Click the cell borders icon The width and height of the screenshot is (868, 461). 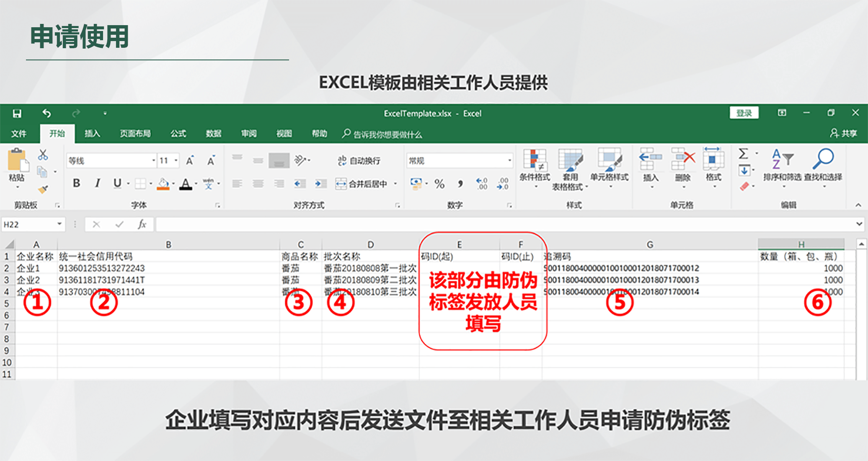point(141,184)
